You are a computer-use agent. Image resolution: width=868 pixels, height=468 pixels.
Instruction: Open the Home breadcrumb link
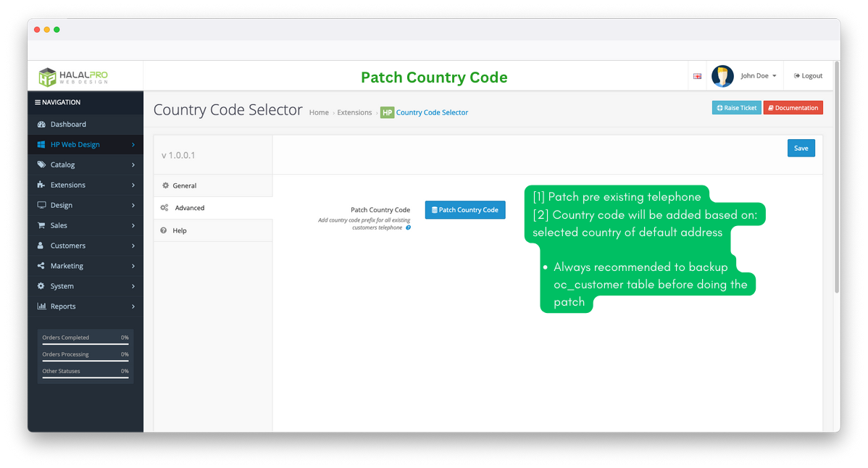click(x=319, y=112)
